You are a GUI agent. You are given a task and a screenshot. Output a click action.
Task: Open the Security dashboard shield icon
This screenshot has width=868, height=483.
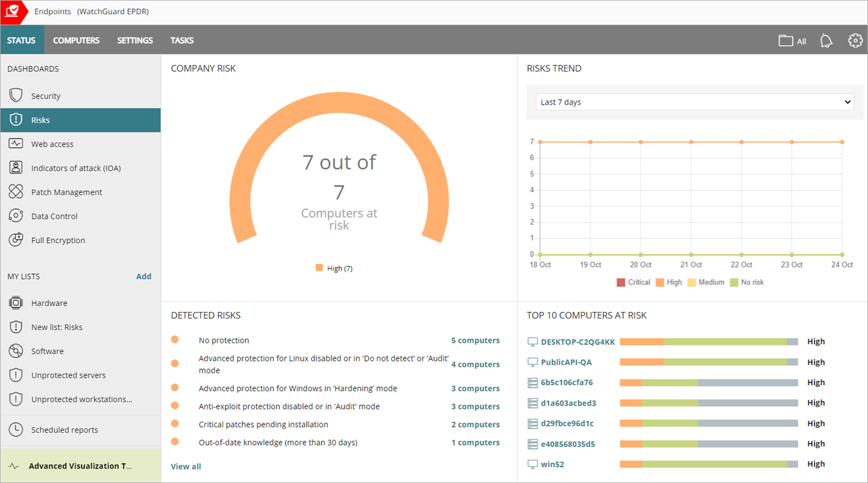16,96
